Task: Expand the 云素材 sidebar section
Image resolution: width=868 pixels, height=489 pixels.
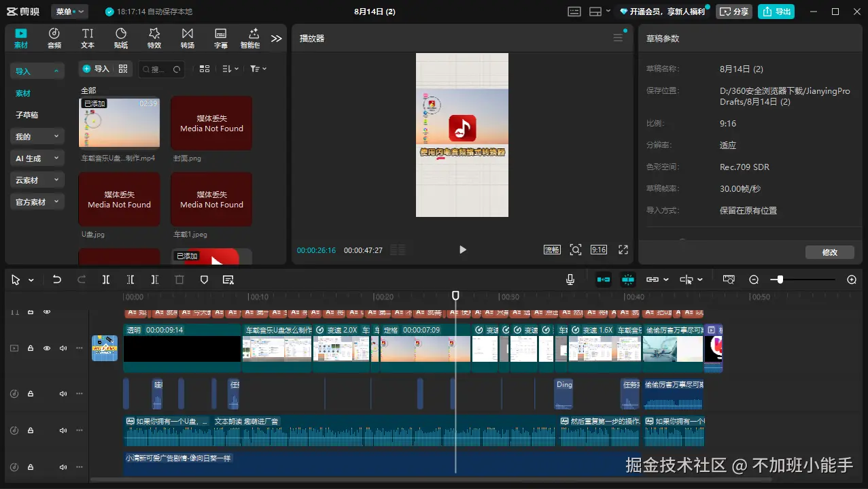Action: pos(37,180)
